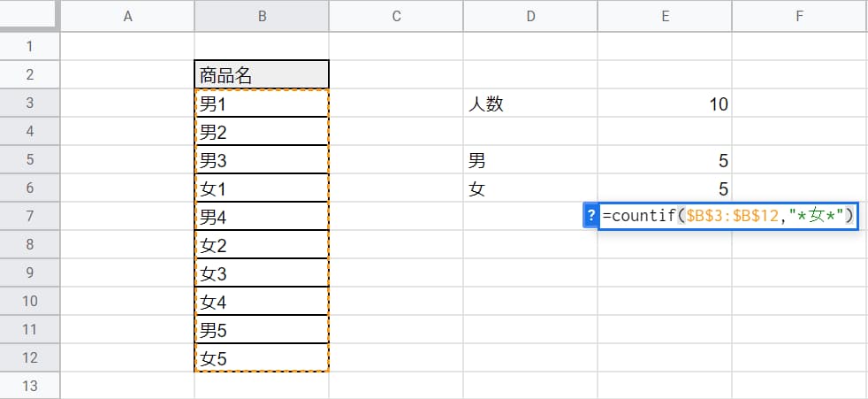Select row 3 header

coord(30,104)
